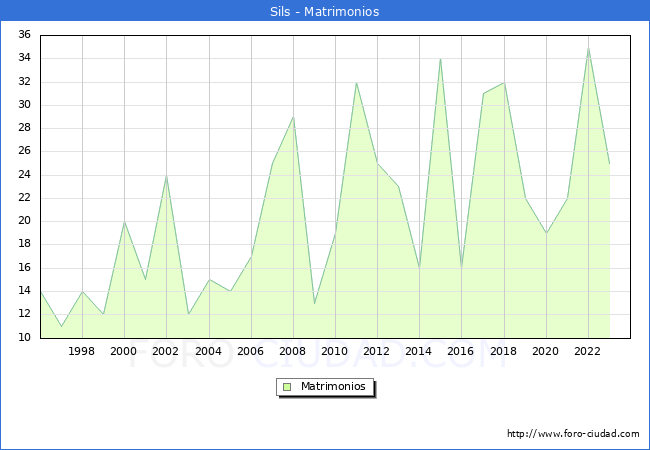This screenshot has width=650, height=450.
Task: Click the 2015 peak data point at 34
Action: point(441,59)
